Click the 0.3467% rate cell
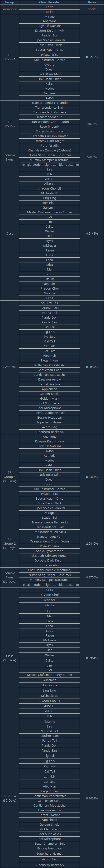Image resolution: width=104 pixels, height=868 pixels. (x=92, y=477)
